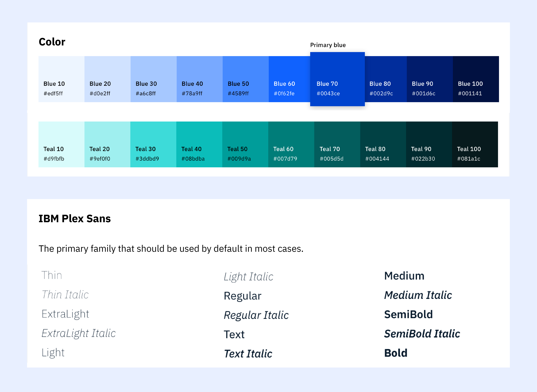Click the Blue 10 color swatch
Image resolution: width=537 pixels, height=392 pixels.
(x=62, y=79)
